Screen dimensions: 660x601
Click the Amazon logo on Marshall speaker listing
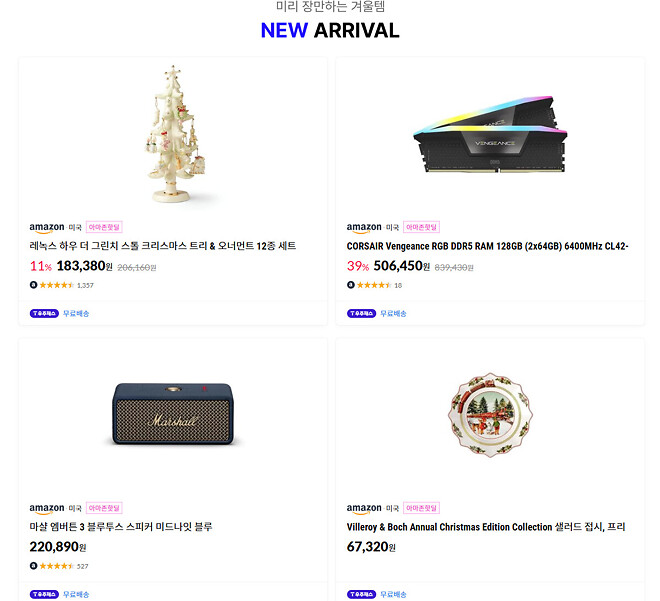tap(47, 508)
